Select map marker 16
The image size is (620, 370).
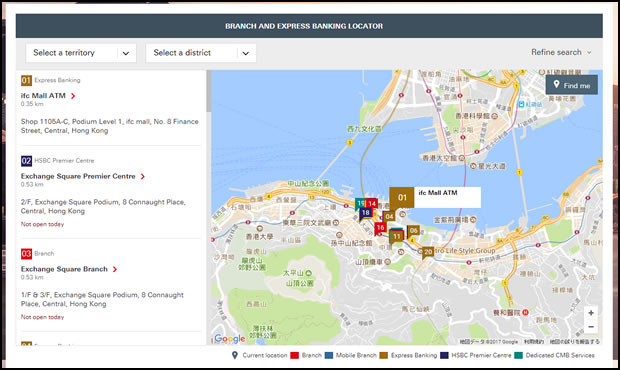point(380,228)
